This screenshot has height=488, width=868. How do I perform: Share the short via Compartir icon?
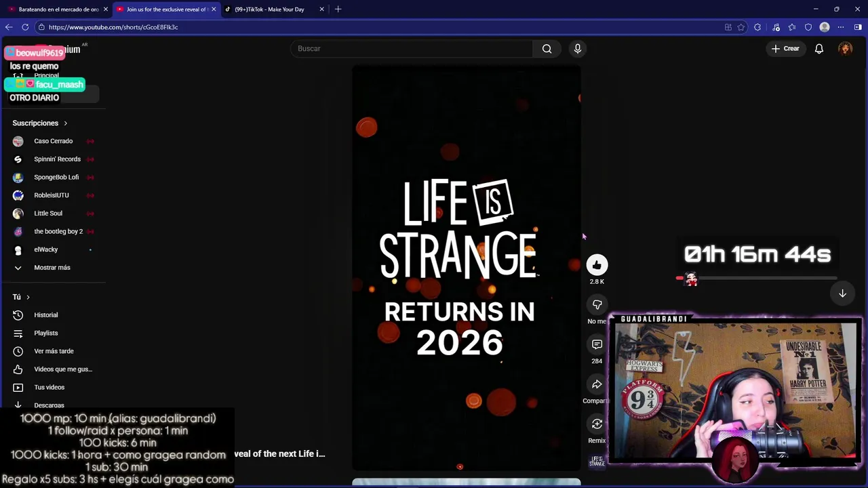pos(597,384)
